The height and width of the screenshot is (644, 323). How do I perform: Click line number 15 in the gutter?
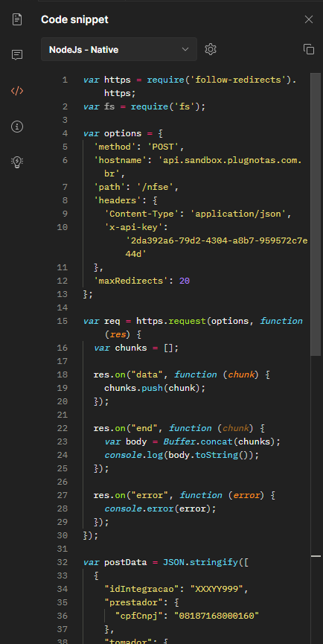[x=63, y=321]
